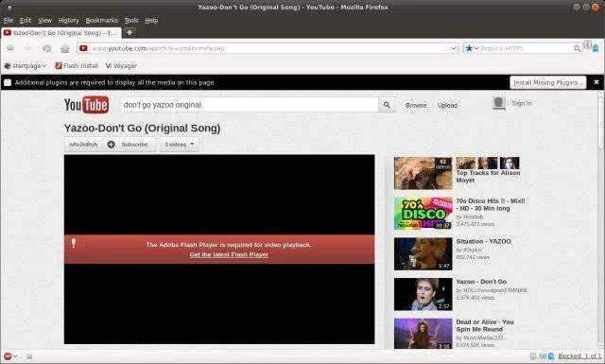Click the Browse link
The width and height of the screenshot is (605, 364).
pos(416,105)
